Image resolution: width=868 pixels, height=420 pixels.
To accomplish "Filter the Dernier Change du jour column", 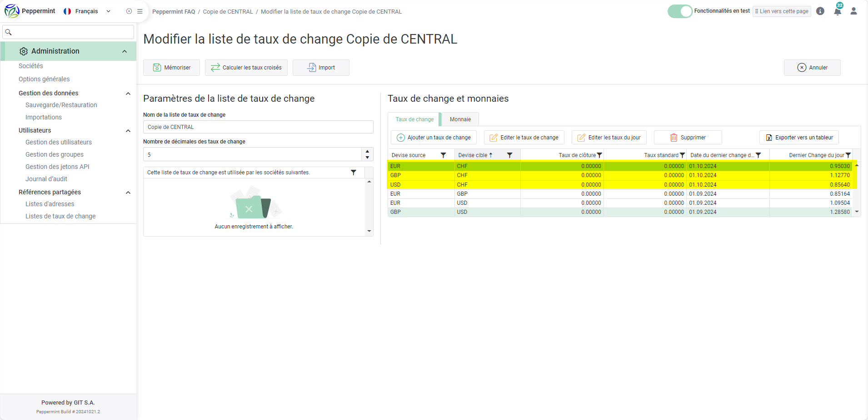I will tap(848, 155).
